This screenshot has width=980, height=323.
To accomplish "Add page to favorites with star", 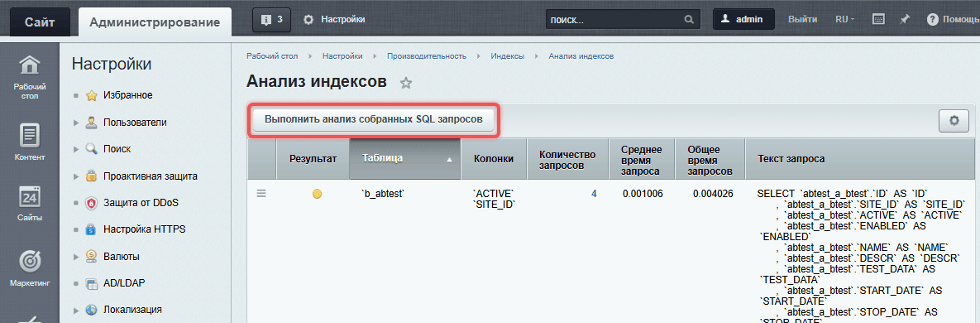I will tap(406, 83).
